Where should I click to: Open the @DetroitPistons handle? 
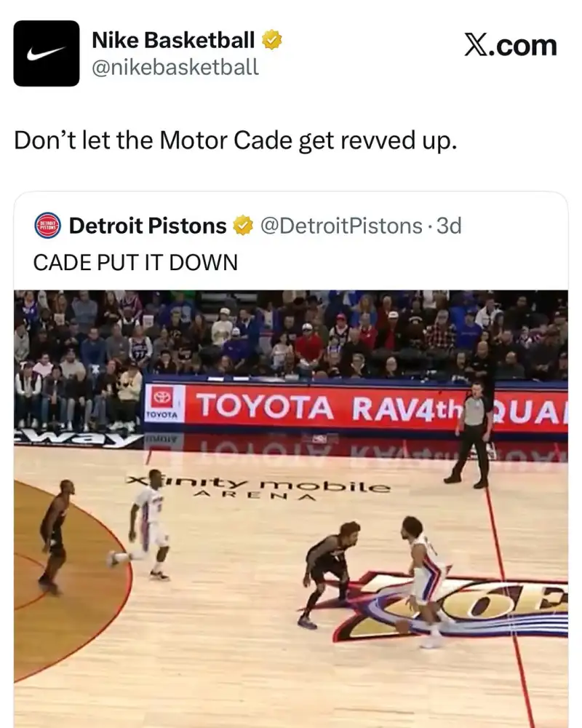click(341, 226)
